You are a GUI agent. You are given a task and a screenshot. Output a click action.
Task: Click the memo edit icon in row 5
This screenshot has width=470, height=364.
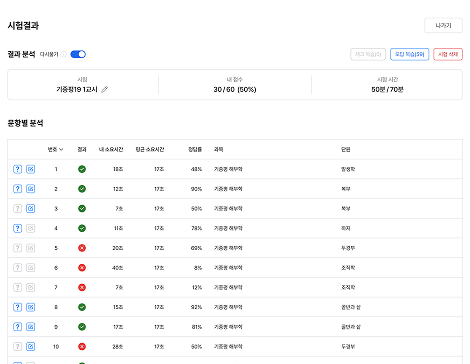coord(30,248)
